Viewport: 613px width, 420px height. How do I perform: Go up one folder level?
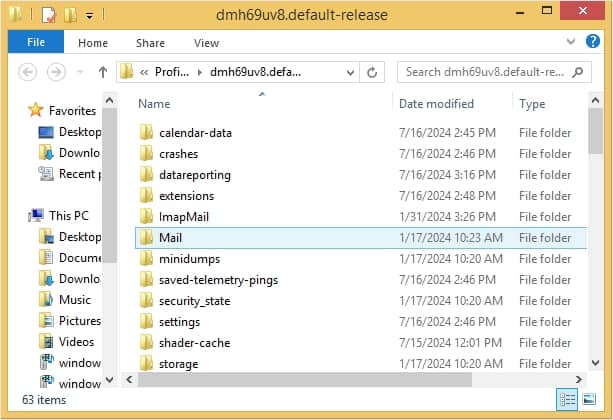[x=103, y=72]
